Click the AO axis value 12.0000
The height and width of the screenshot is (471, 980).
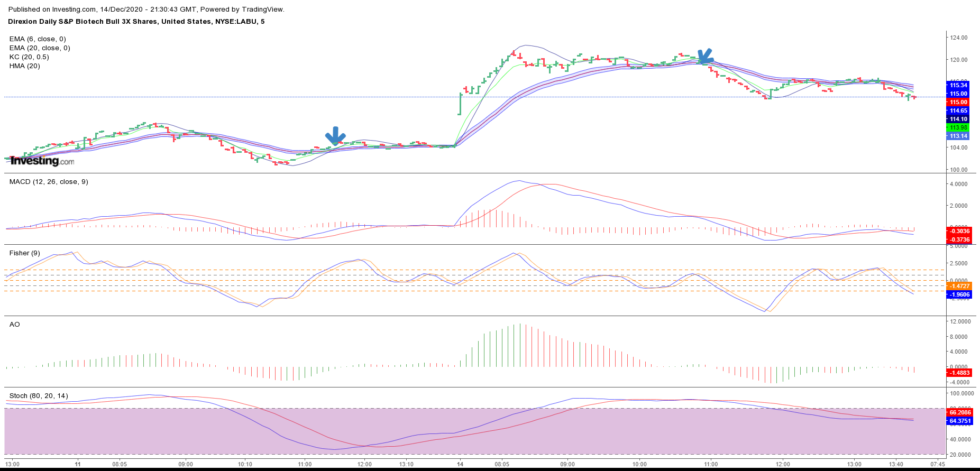pos(960,322)
